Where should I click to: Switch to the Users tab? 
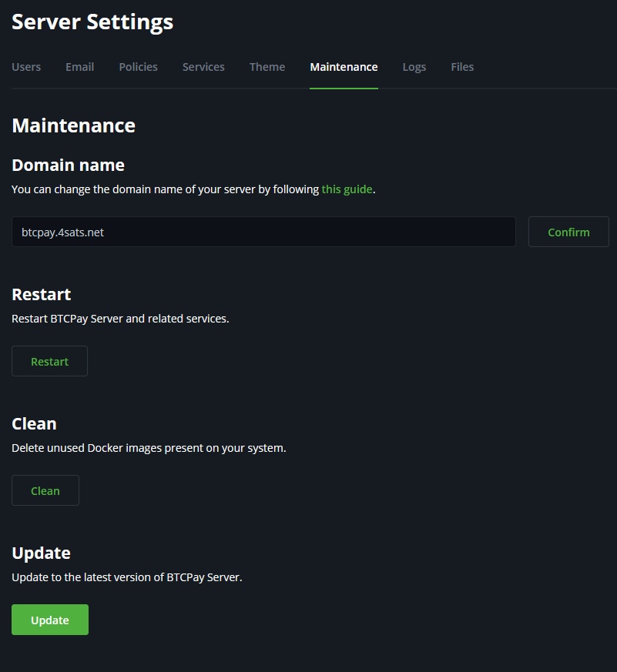26,67
